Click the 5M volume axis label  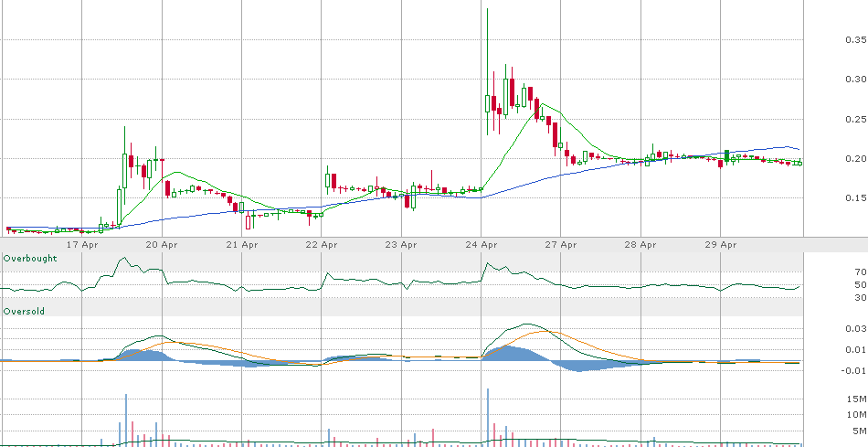(x=862, y=431)
